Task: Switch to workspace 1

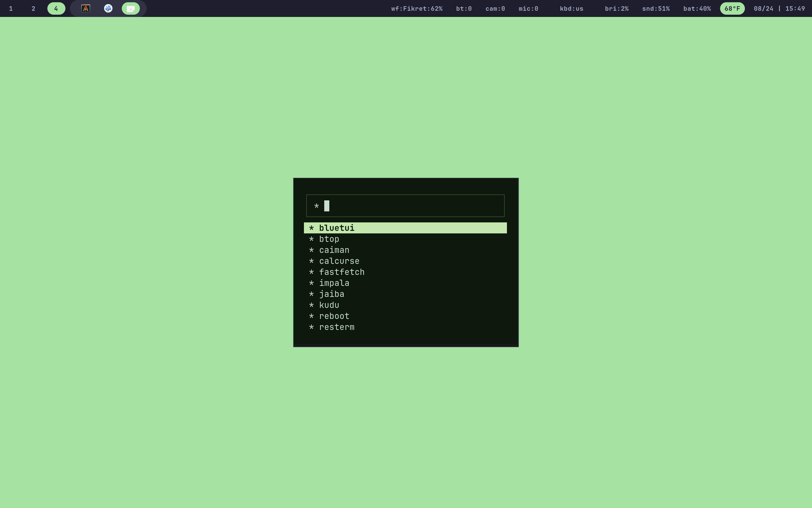Action: [x=11, y=8]
